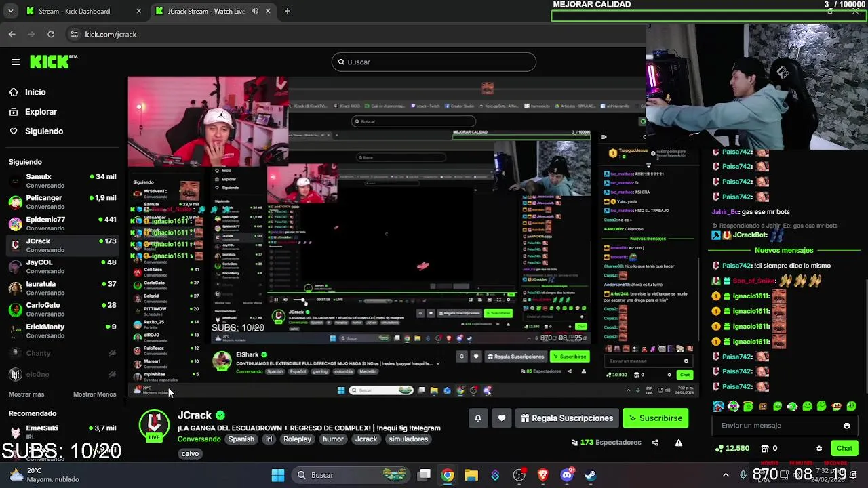Select the Roleplay tag
Image resolution: width=868 pixels, height=488 pixels.
click(x=297, y=439)
